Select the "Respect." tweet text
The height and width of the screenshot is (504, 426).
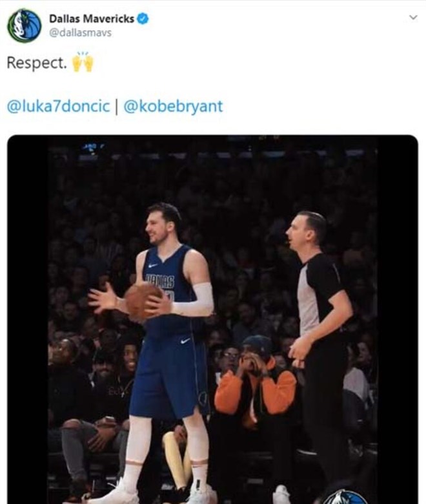[x=37, y=63]
